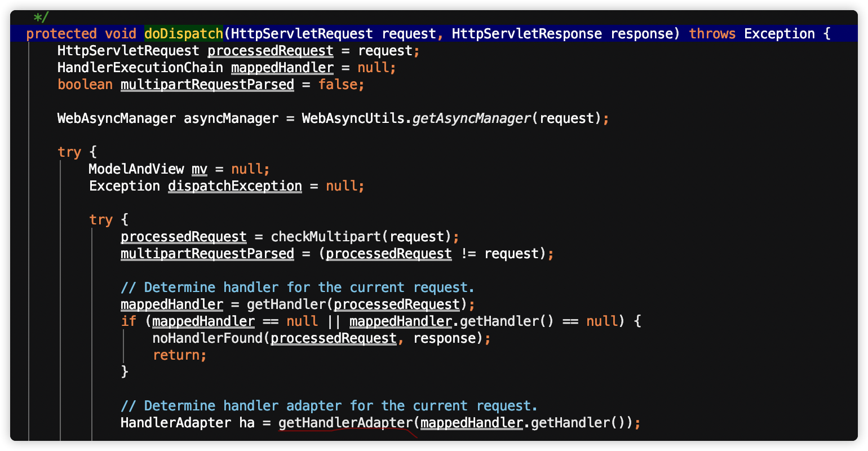Screen dimensions: 868x451
Task: Click the outer 'try' keyword
Action: 69,152
